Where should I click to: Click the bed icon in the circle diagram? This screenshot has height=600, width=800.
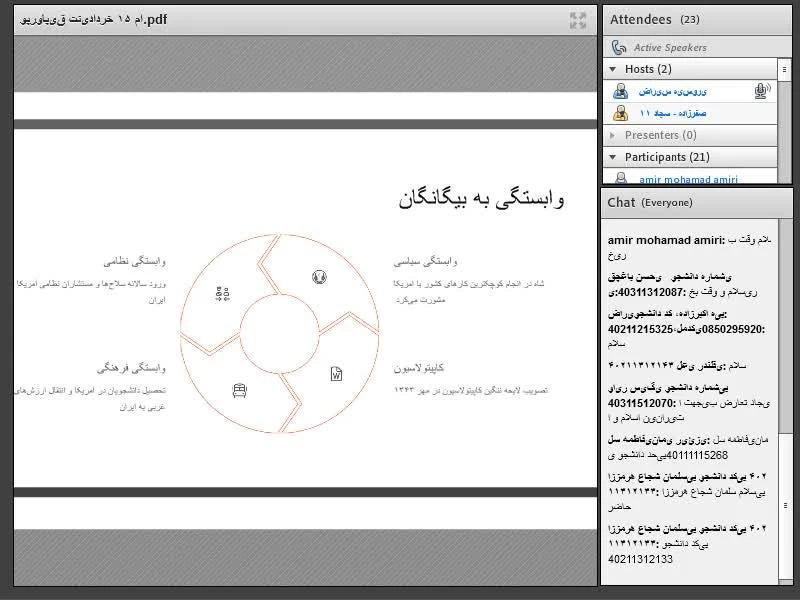coord(239,390)
